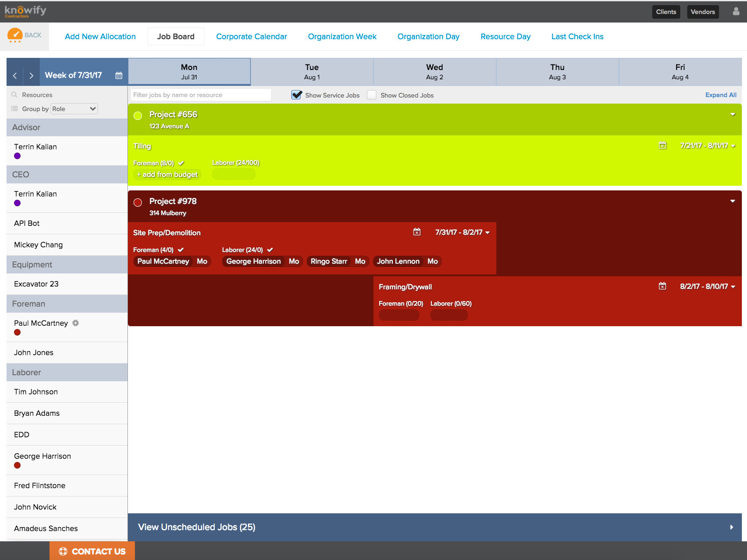Screen dimensions: 747x560
Task: Click John Lennon allocation chip
Action: click(x=407, y=261)
